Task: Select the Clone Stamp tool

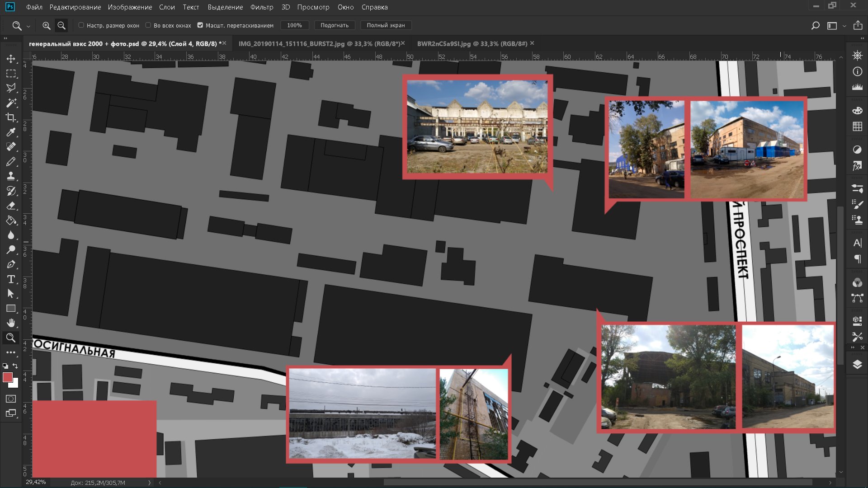Action: [11, 176]
